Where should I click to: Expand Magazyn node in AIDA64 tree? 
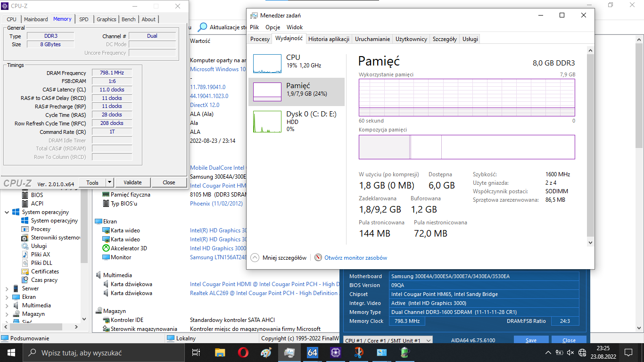pyautogui.click(x=7, y=314)
